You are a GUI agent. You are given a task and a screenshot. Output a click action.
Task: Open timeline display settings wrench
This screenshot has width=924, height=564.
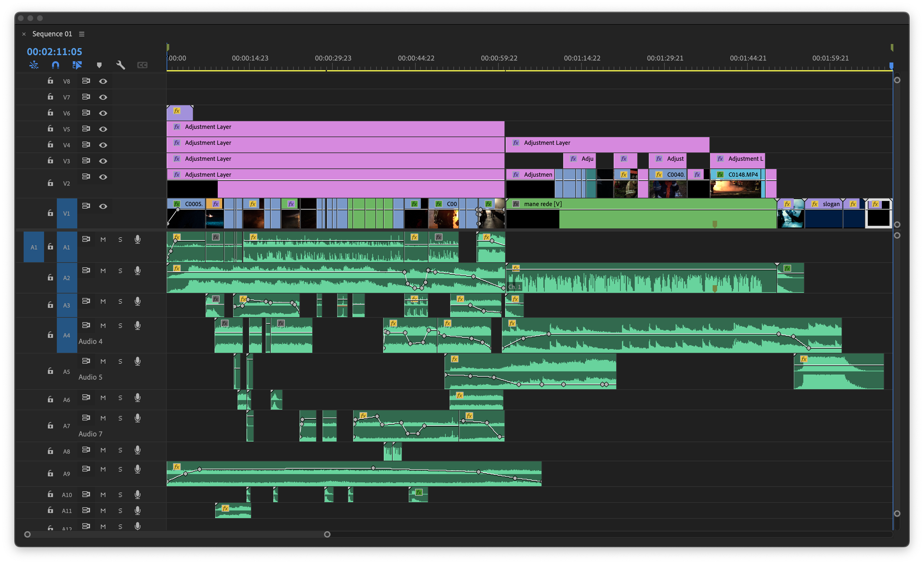(x=120, y=65)
